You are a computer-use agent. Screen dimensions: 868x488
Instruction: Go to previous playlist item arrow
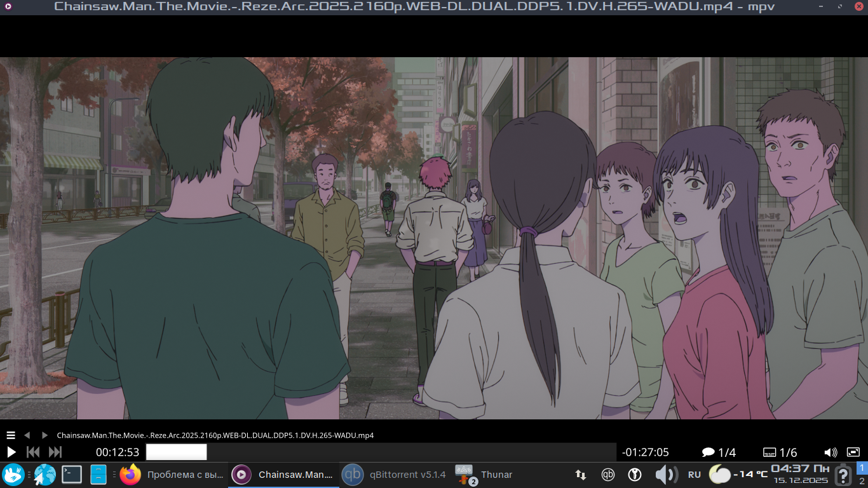[27, 435]
